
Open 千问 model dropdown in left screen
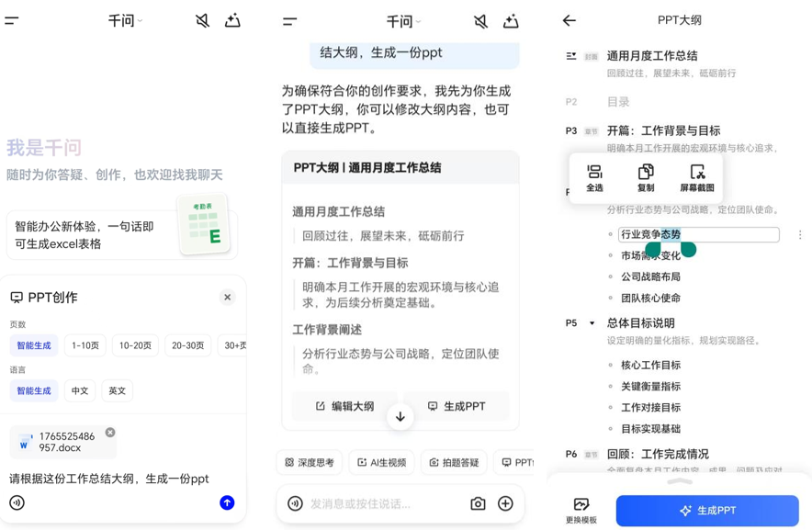[x=125, y=21]
